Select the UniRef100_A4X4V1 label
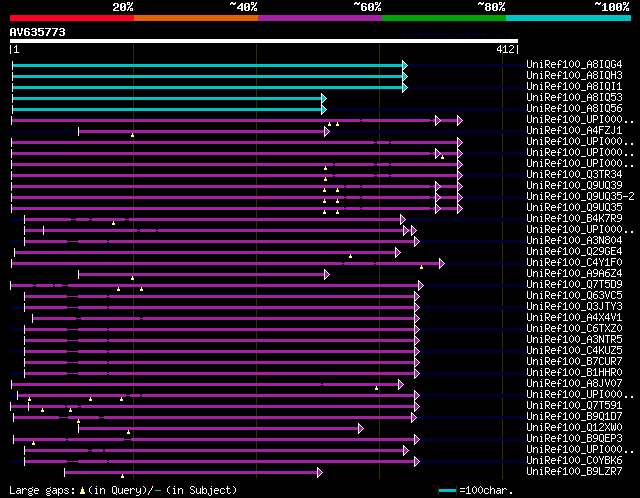The image size is (640, 498). [x=574, y=318]
